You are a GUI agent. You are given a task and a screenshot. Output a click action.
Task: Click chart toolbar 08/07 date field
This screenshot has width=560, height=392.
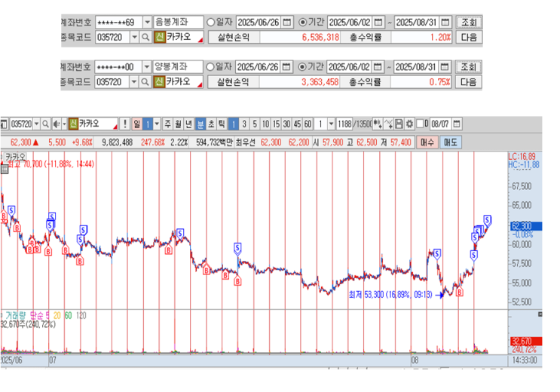(x=440, y=124)
